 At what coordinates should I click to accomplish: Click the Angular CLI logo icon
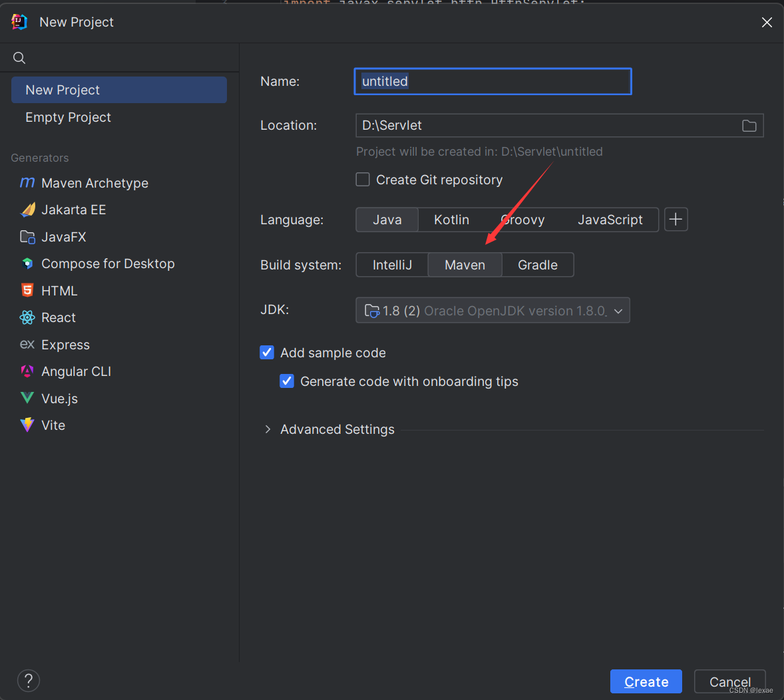tap(27, 371)
